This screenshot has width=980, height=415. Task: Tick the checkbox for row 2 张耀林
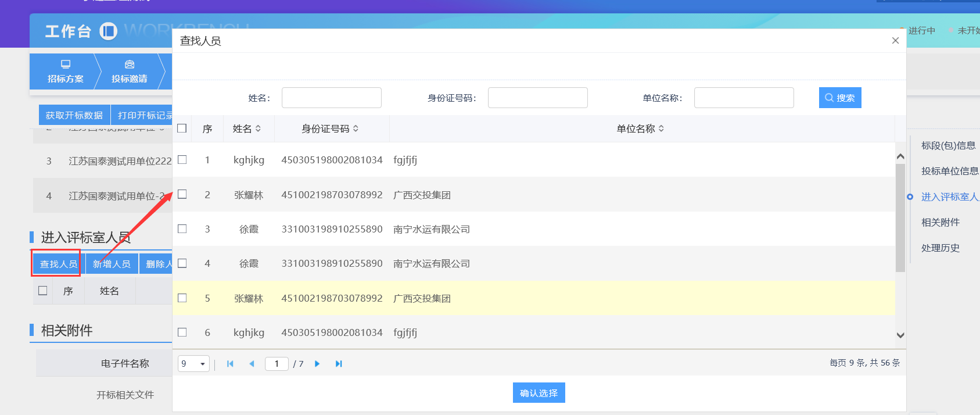pyautogui.click(x=182, y=195)
